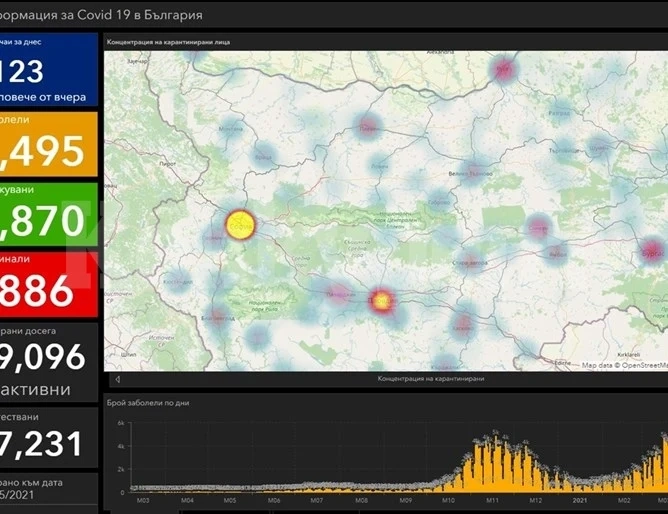
Task: Click the orange infected card ending in 495
Action: [49, 144]
